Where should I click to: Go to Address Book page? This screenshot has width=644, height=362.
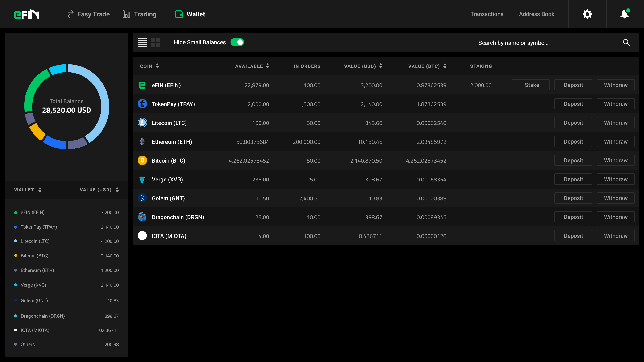[x=537, y=14]
